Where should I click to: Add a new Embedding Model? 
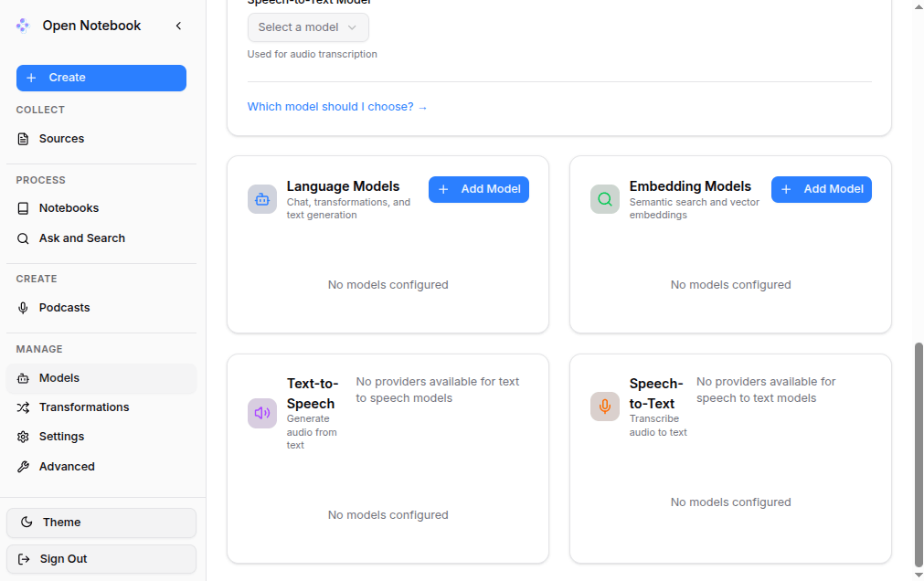[821, 189]
